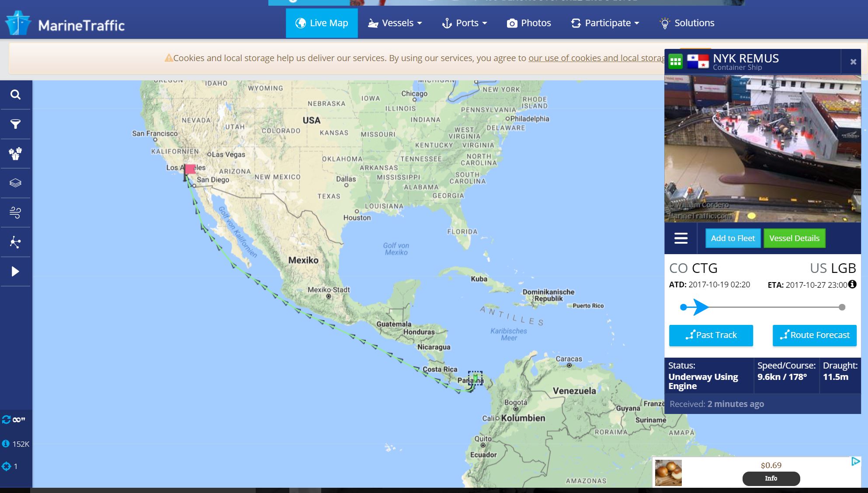Click the voyage progress end point dot
Viewport: 868px width, 493px height.
click(x=842, y=307)
